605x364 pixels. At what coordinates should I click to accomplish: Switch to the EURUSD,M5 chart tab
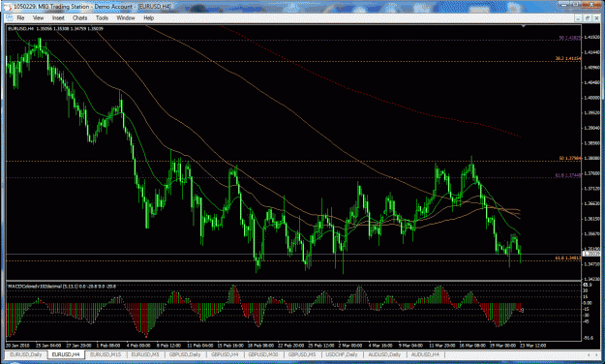click(145, 354)
